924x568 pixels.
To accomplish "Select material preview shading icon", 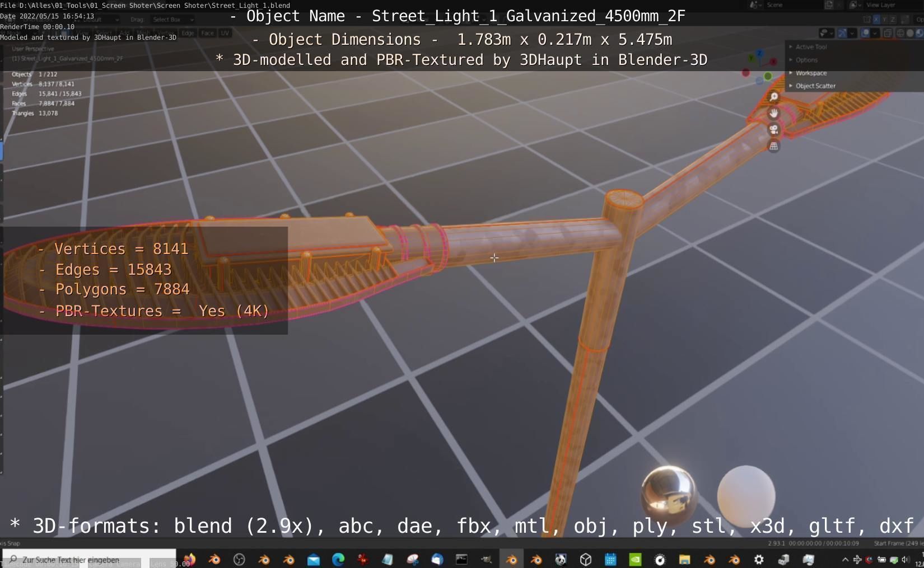I will coord(919,33).
